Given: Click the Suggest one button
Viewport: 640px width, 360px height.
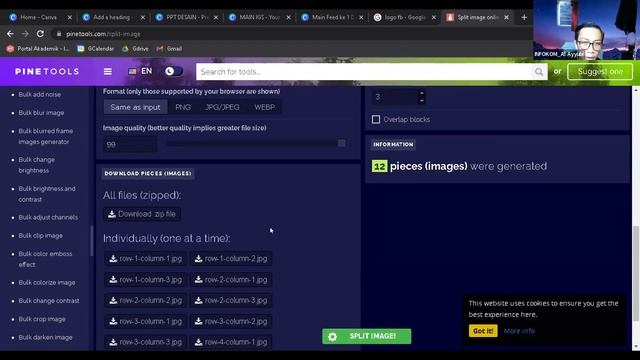Looking at the screenshot, I should tap(600, 71).
